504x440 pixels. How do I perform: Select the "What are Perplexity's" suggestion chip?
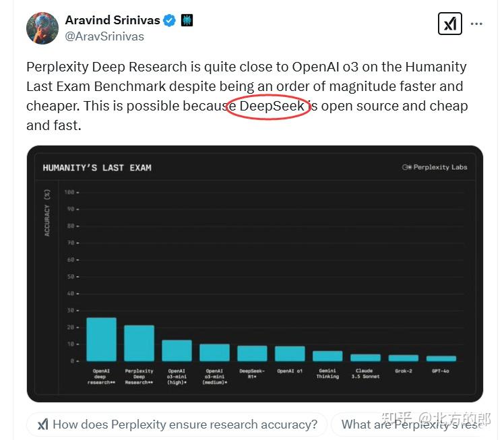pyautogui.click(x=411, y=425)
